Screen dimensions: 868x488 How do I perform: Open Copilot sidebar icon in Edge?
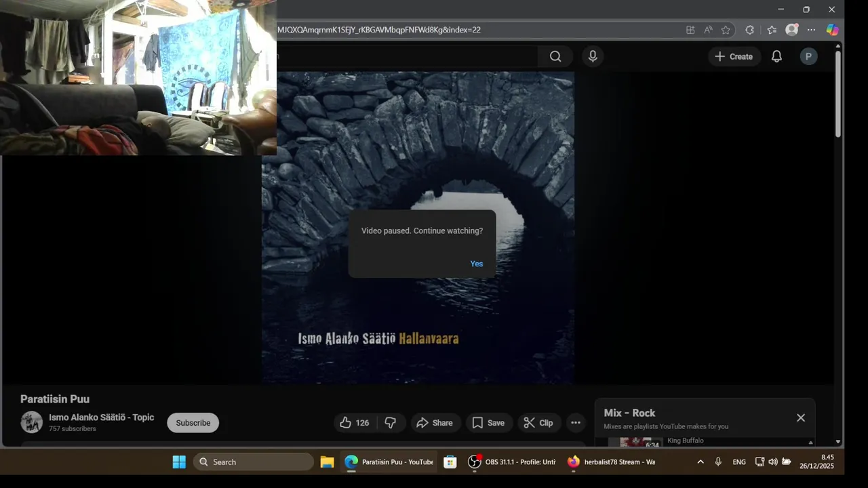[832, 30]
